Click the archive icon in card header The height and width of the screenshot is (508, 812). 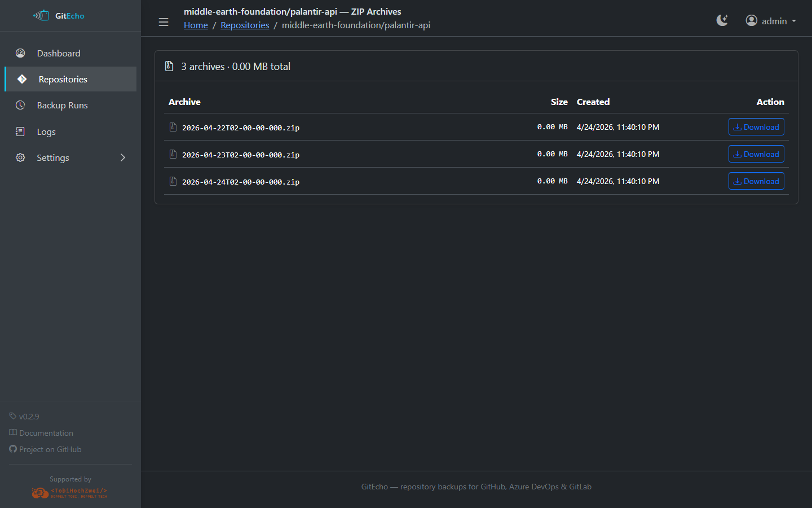pos(169,66)
